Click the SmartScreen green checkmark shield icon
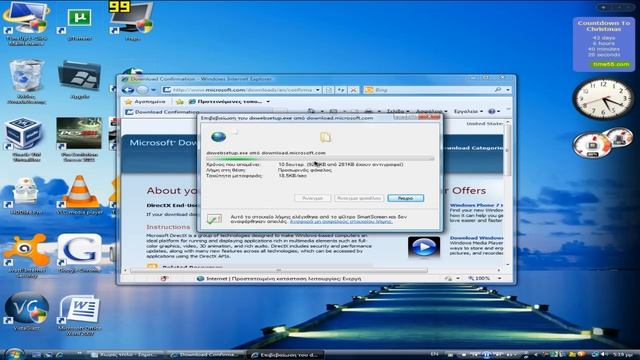Viewport: 640px width, 360px height. point(214,219)
